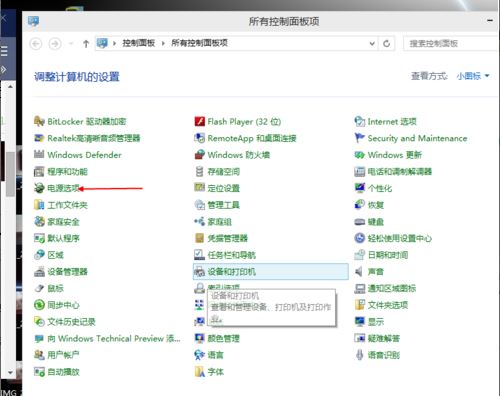Click 用户帐户 link
The width and height of the screenshot is (500, 396).
(x=63, y=355)
